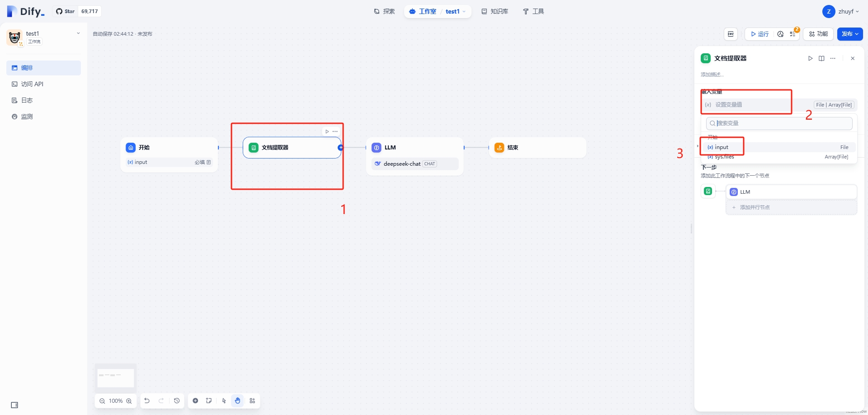Screen dimensions: 868x415
Task: Click the 搜索变量 search field
Action: click(779, 123)
